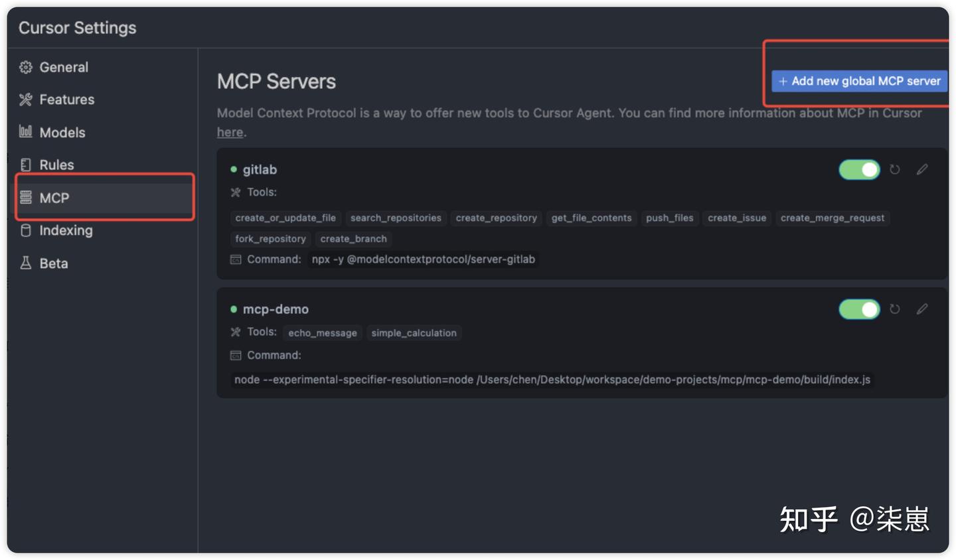Disable the gitlab server toggle
The height and width of the screenshot is (560, 956).
(859, 169)
